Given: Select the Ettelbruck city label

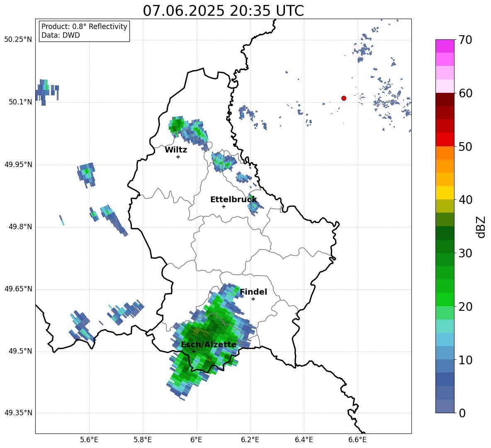Looking at the screenshot, I should [233, 200].
